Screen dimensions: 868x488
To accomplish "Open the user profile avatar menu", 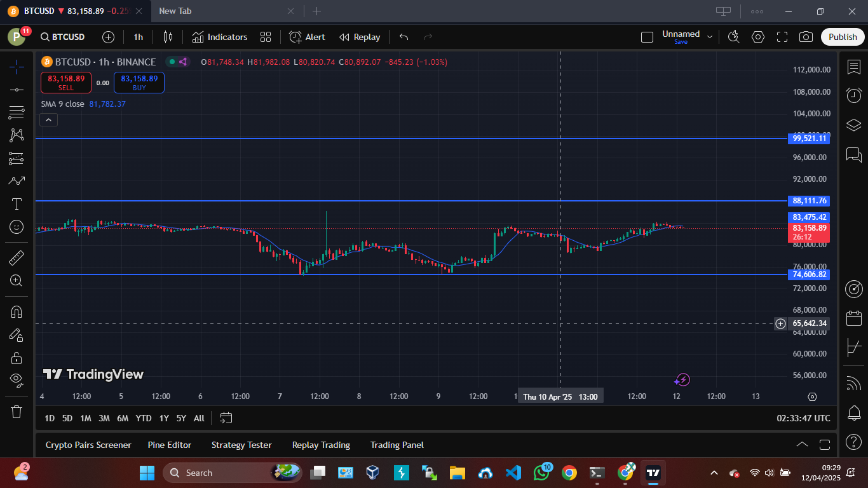I will coord(17,37).
